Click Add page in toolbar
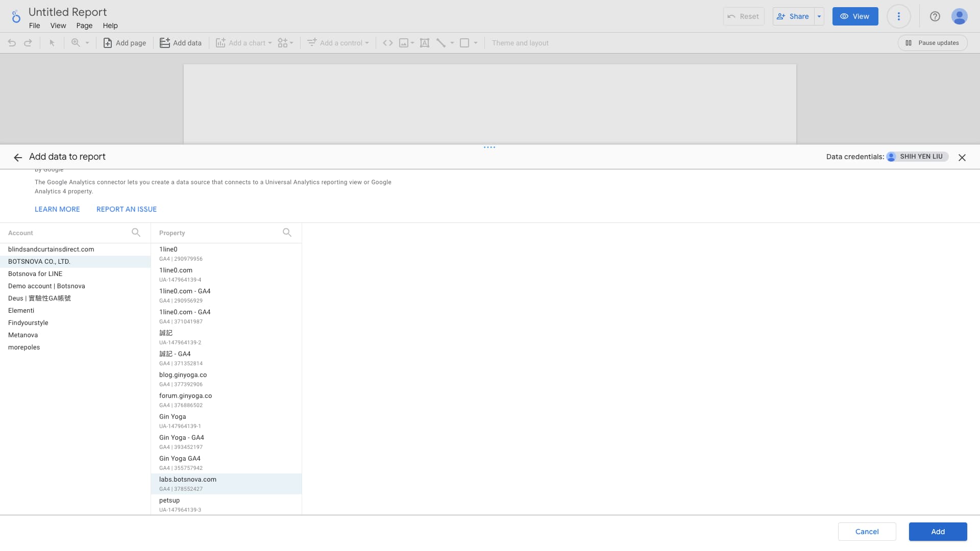This screenshot has height=551, width=980. pos(125,43)
